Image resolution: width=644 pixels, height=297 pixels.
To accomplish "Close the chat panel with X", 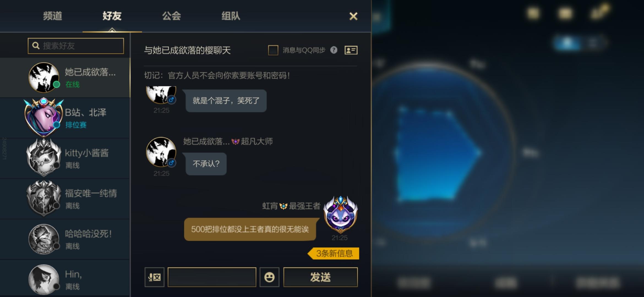I will 353,16.
